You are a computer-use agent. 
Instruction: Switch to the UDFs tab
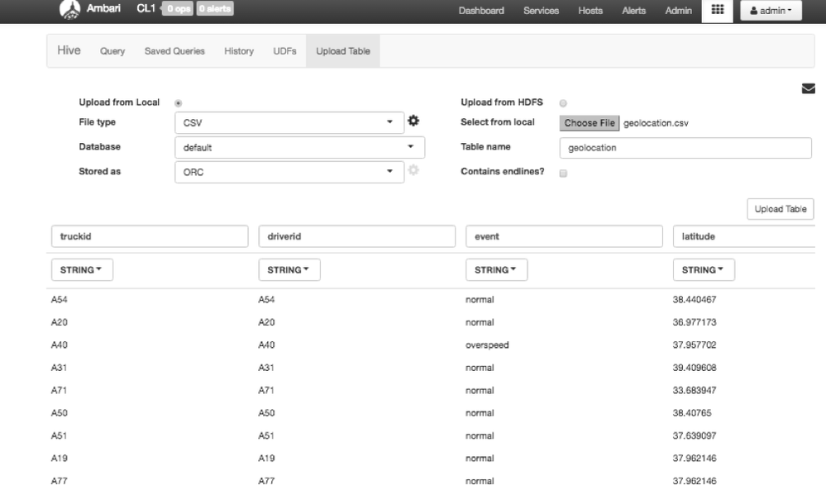pos(284,51)
